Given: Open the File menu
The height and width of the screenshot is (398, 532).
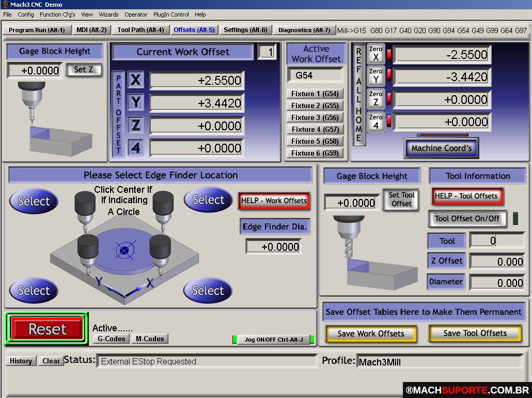Looking at the screenshot, I should point(7,14).
